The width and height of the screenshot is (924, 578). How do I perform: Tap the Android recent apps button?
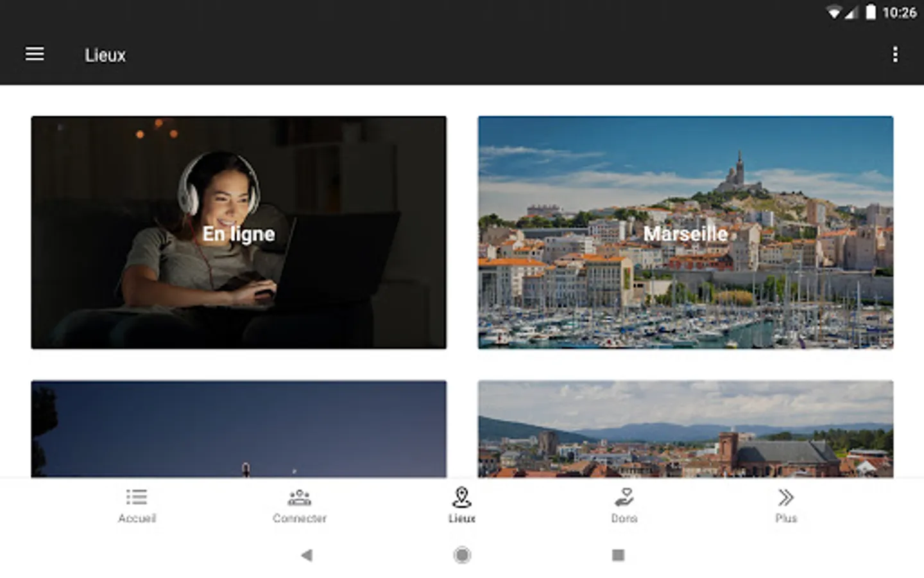(x=618, y=555)
